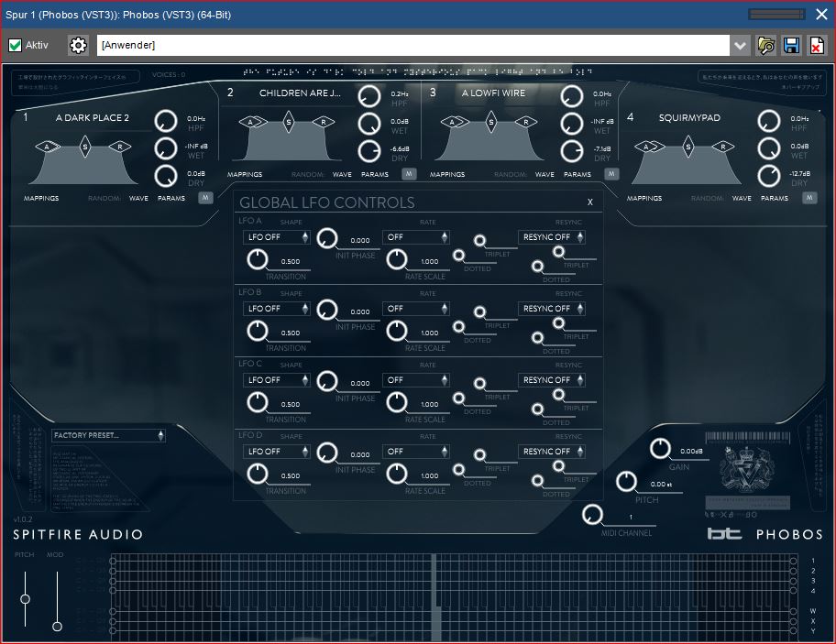Click the R envelope handle in slot 1
Viewport: 836px width, 644px height.
pyautogui.click(x=120, y=147)
